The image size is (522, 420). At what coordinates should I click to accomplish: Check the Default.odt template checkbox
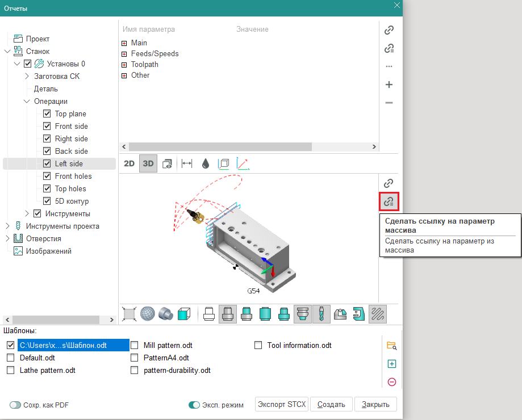click(x=11, y=358)
